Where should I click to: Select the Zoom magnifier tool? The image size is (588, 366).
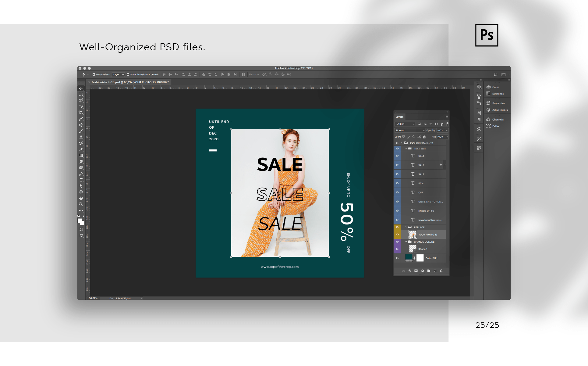(81, 204)
